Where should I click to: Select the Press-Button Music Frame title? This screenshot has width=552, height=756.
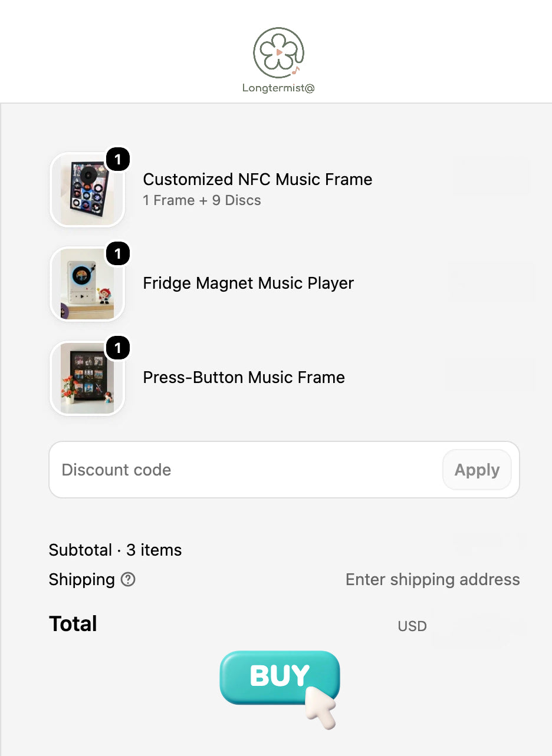(244, 377)
